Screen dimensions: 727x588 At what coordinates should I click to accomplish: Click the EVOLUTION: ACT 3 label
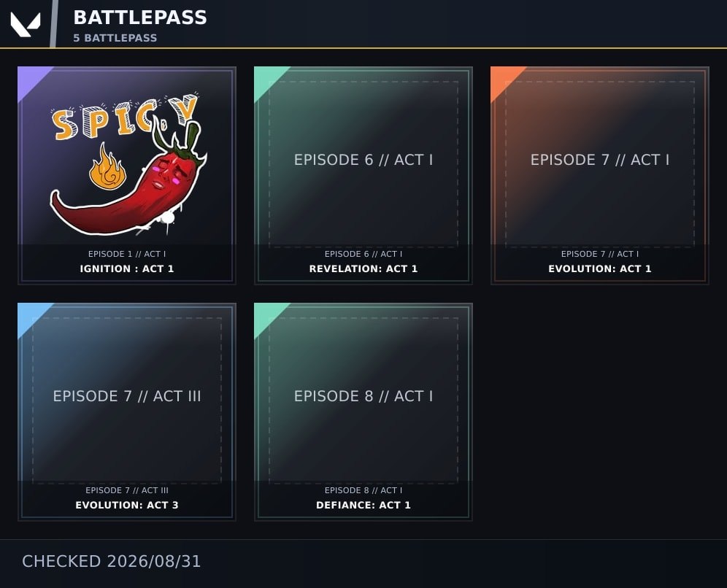[127, 505]
